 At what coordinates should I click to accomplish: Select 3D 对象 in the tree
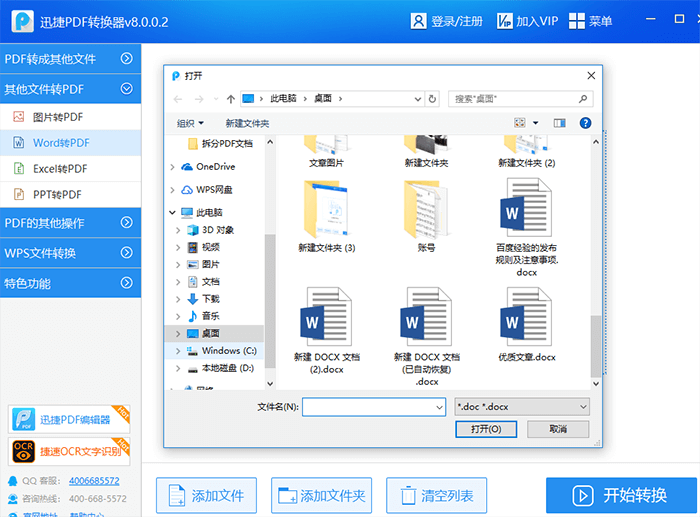click(211, 230)
